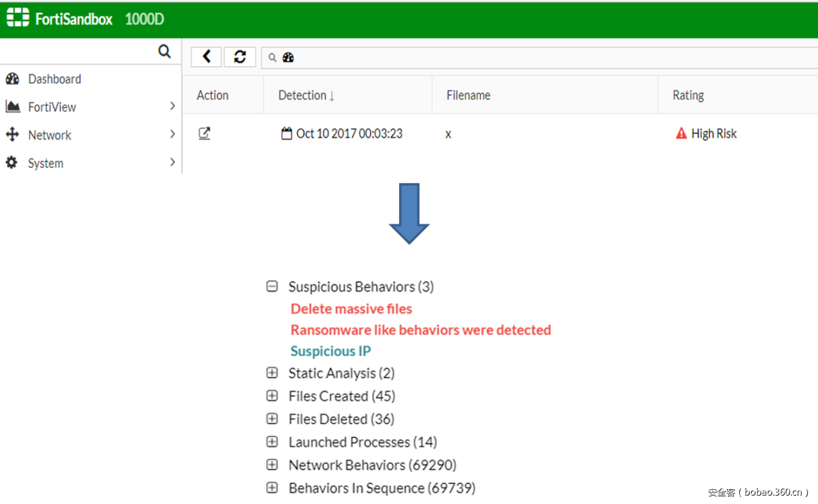Expand Behaviors In Sequence section
The image size is (818, 504).
point(272,487)
